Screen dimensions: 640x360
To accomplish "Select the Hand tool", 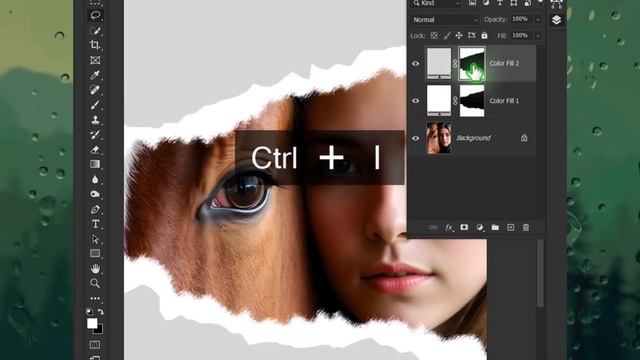I will click(95, 269).
